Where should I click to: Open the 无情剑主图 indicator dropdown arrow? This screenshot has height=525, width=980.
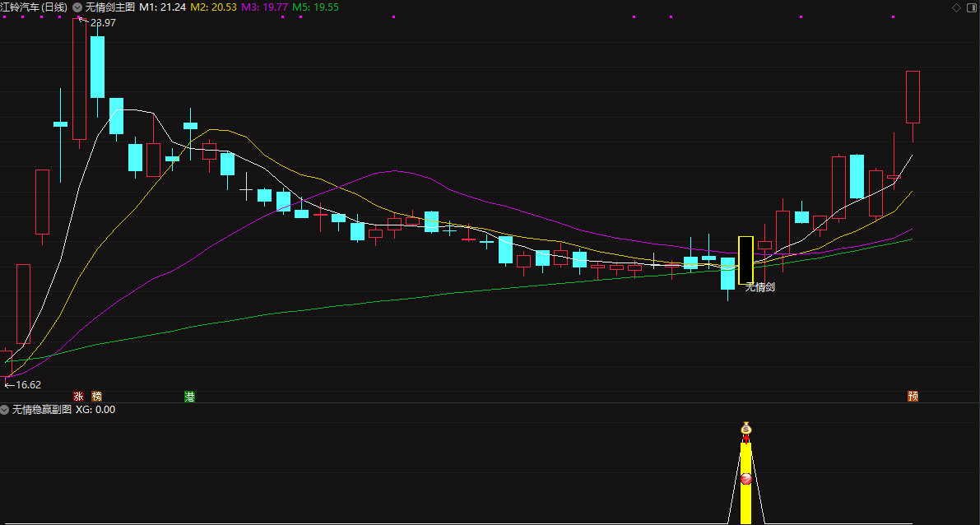[x=77, y=7]
